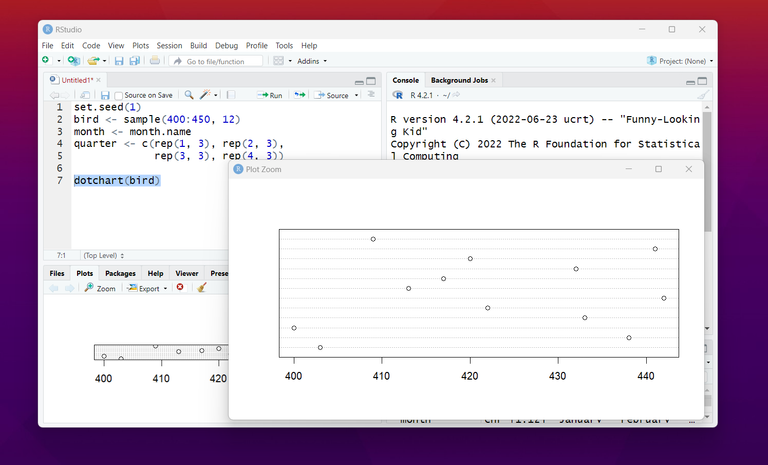768x465 pixels.
Task: Click the view working directory arrow icon
Action: coord(456,95)
